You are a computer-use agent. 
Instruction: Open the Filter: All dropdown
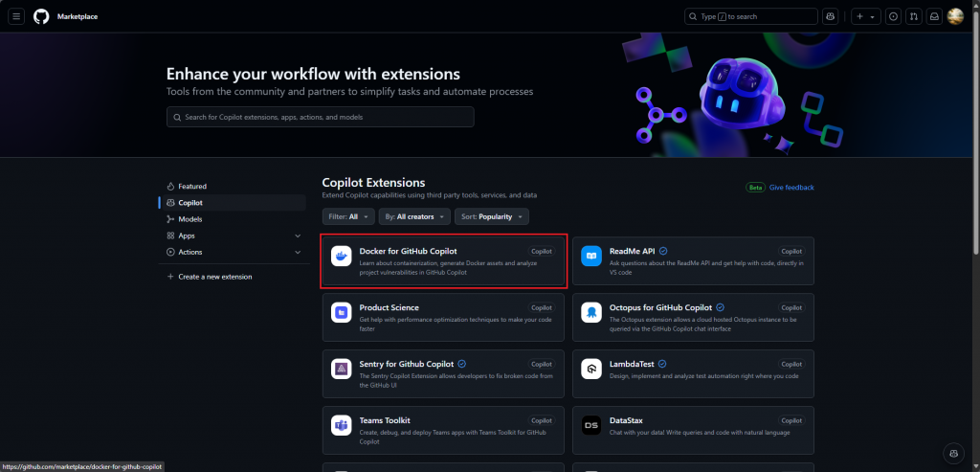click(348, 216)
